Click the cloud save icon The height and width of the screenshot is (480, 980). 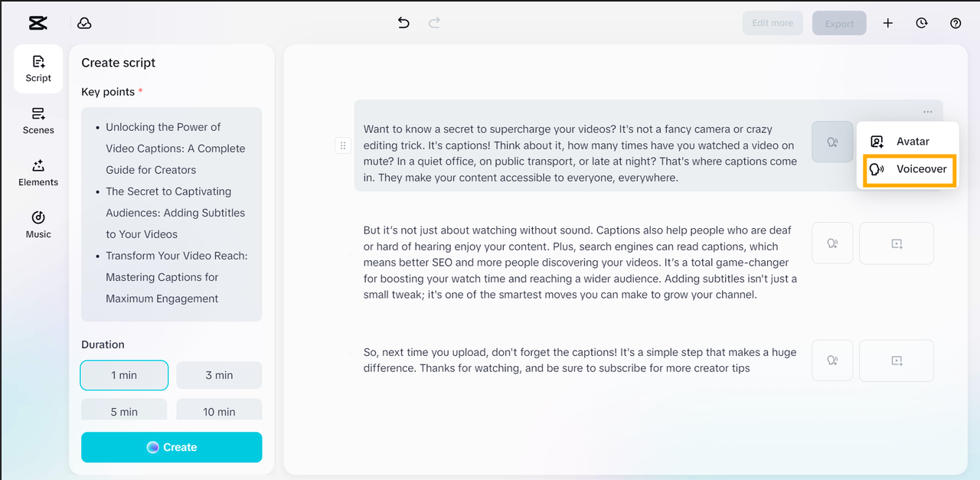[85, 23]
